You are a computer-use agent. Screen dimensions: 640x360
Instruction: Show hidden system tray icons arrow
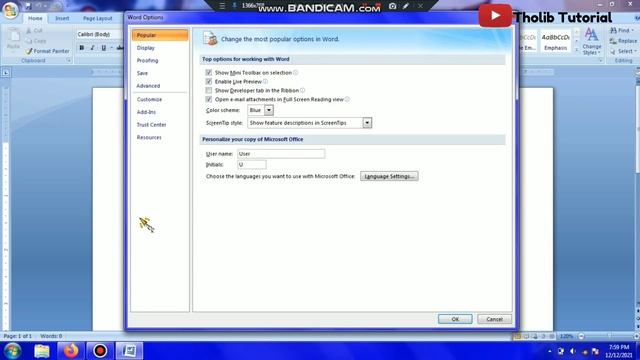click(549, 351)
